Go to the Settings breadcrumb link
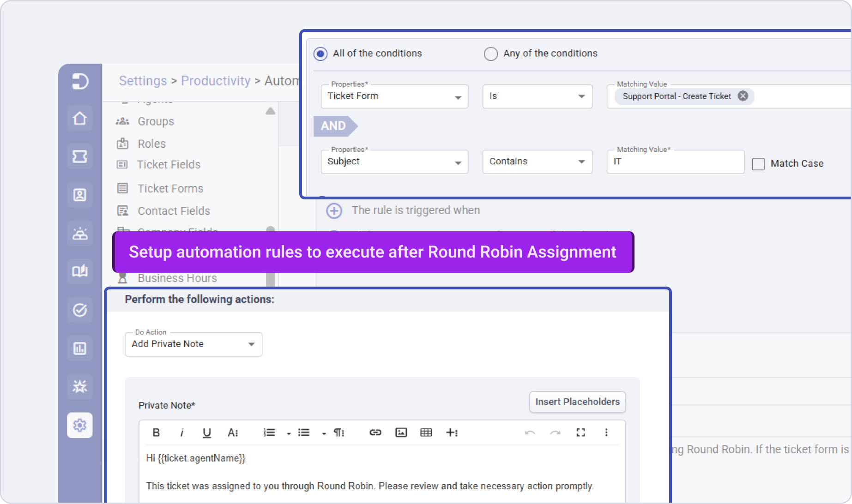Screen dimensions: 852x504 click(x=143, y=81)
